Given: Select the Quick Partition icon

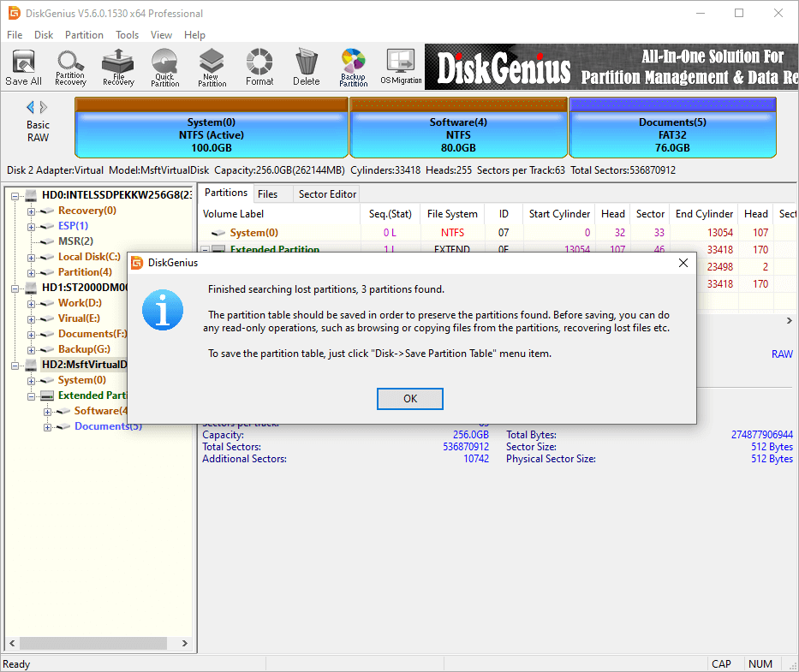Looking at the screenshot, I should (x=164, y=68).
